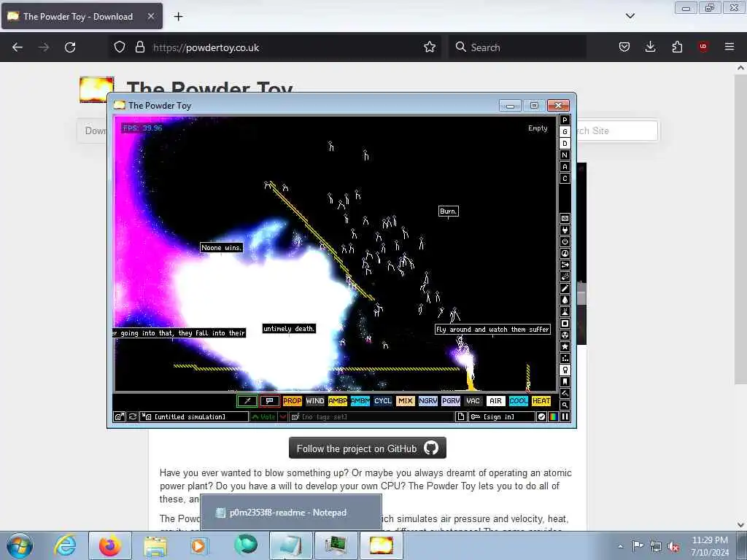Click the Firefox Search box
The height and width of the screenshot is (560, 747).
click(x=517, y=47)
